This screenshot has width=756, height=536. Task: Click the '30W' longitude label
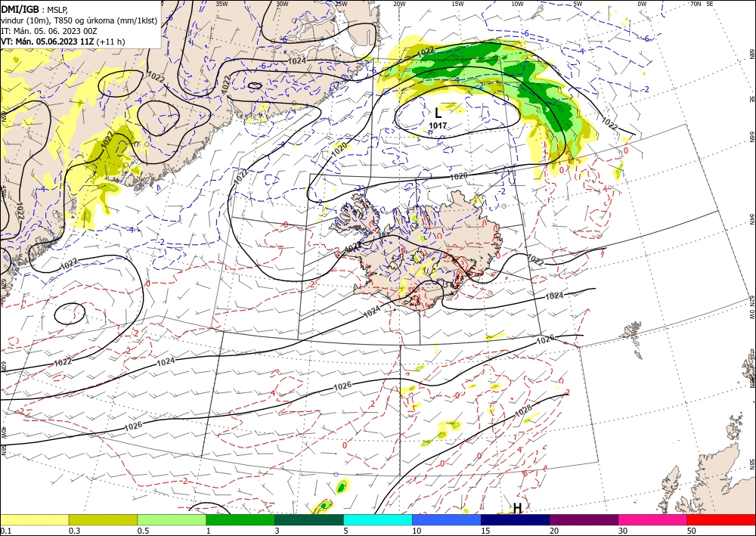(x=282, y=4)
